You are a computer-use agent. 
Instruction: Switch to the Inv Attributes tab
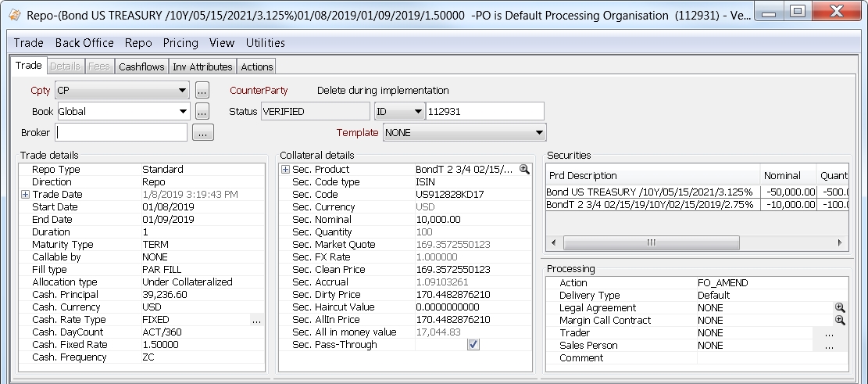click(x=202, y=66)
